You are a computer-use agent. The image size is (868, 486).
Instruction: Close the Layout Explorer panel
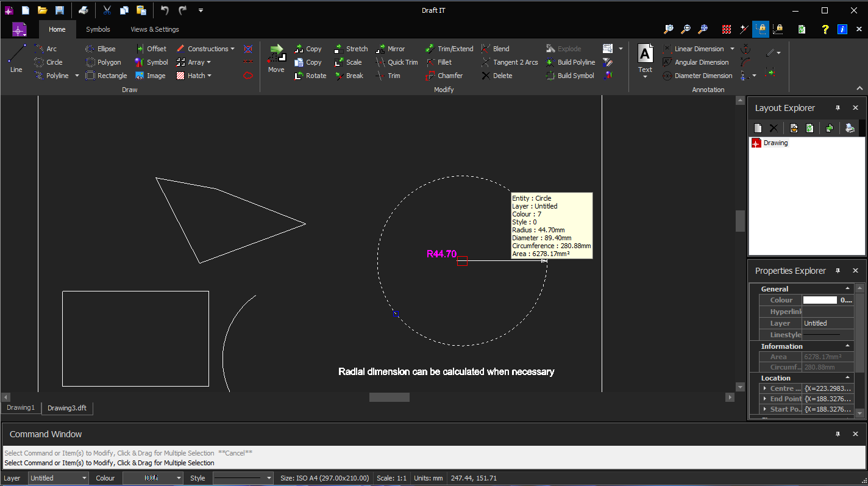pos(855,108)
